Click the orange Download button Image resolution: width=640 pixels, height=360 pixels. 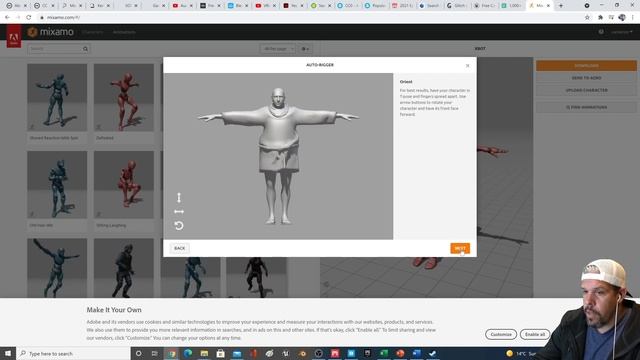586,66
